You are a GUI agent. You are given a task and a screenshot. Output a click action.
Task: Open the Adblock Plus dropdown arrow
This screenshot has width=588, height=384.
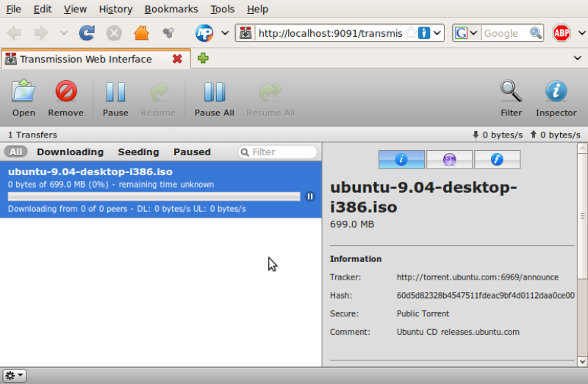tap(581, 33)
